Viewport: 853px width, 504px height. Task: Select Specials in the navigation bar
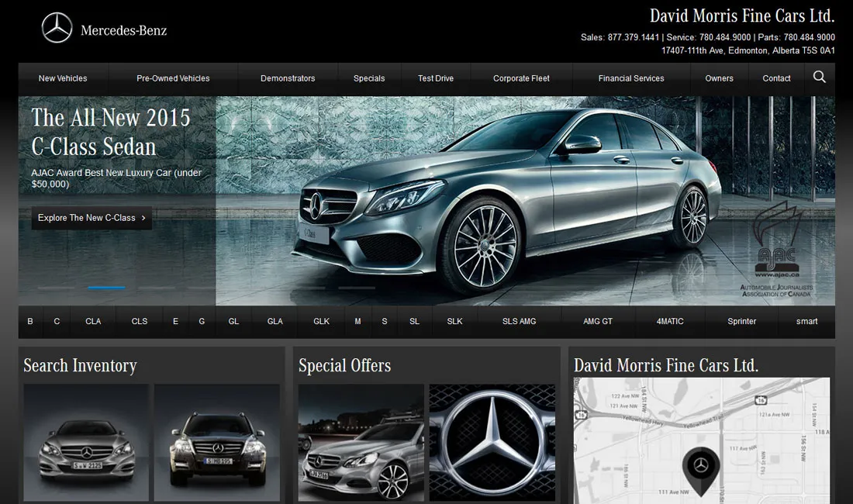(369, 78)
